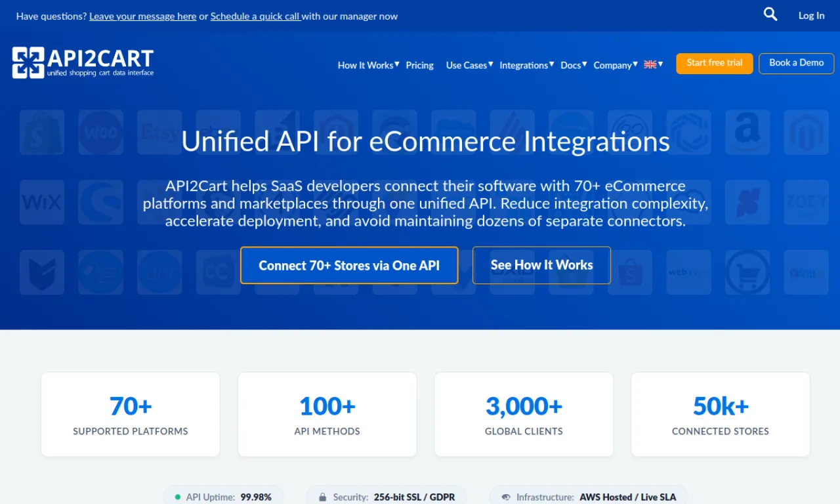Screen dimensions: 840x504
Task: Open the language arrow next to the flag
Action: 661,64
